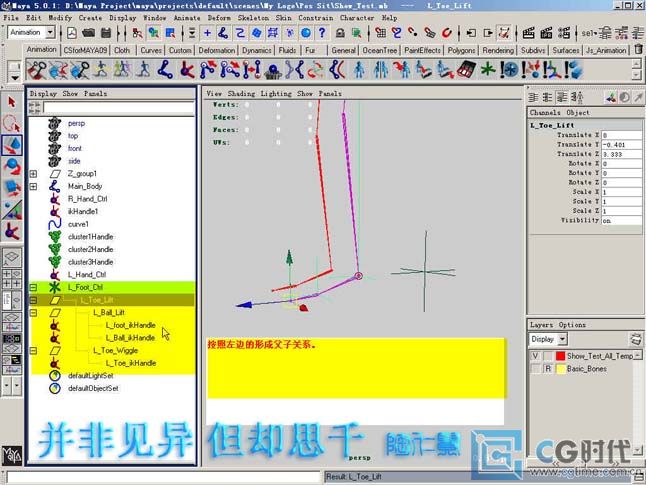Open the Object menu in Channel Box
The image size is (646, 485).
[578, 112]
